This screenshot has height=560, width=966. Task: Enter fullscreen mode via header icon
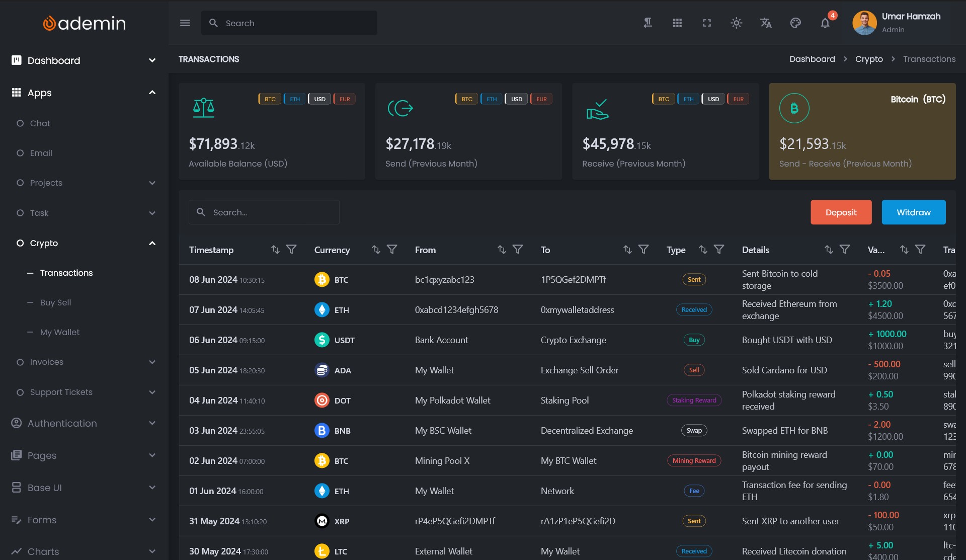(707, 23)
